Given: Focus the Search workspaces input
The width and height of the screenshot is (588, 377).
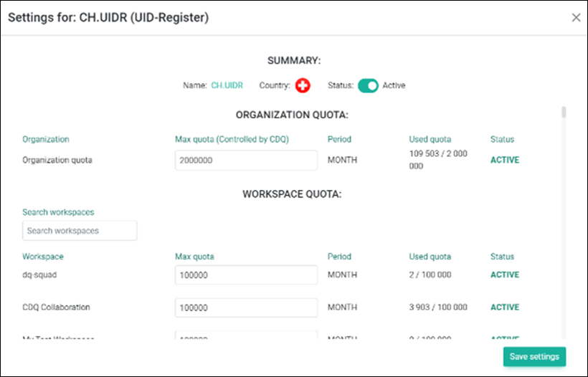Looking at the screenshot, I should click(x=80, y=231).
